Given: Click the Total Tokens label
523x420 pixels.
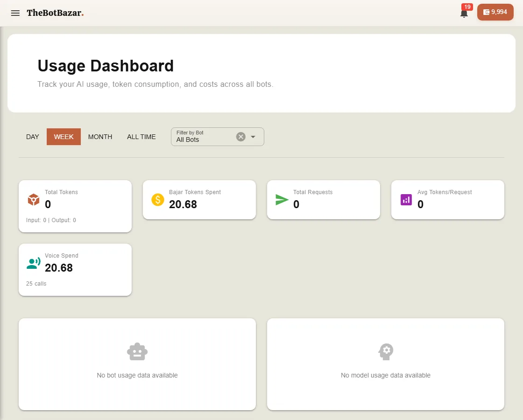Looking at the screenshot, I should tap(61, 192).
